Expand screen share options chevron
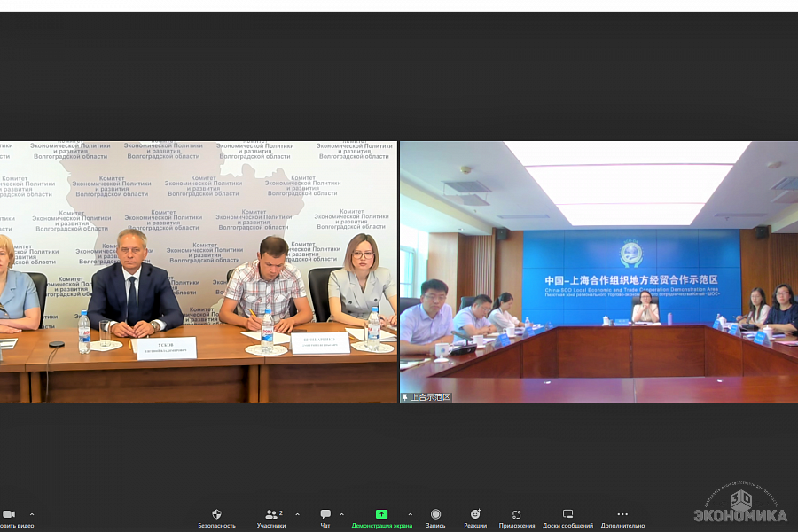 coord(411,514)
